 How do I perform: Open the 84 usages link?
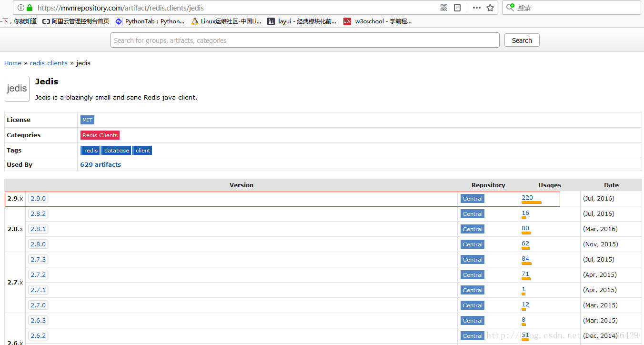(x=525, y=259)
